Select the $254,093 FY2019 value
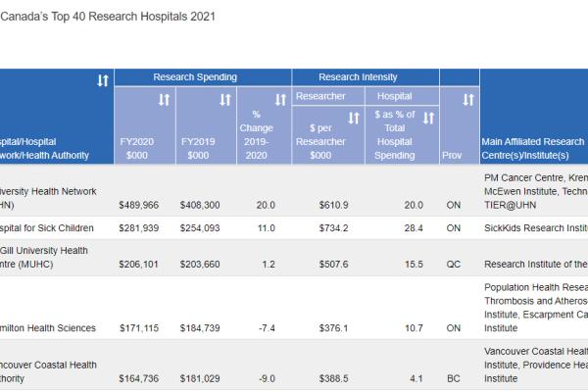 tap(200, 228)
